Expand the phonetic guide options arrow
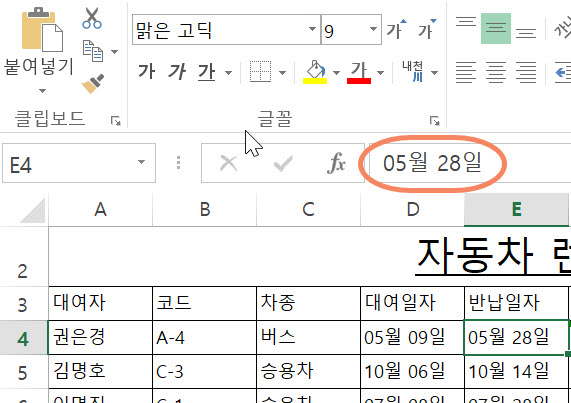The height and width of the screenshot is (403, 571). (x=434, y=73)
